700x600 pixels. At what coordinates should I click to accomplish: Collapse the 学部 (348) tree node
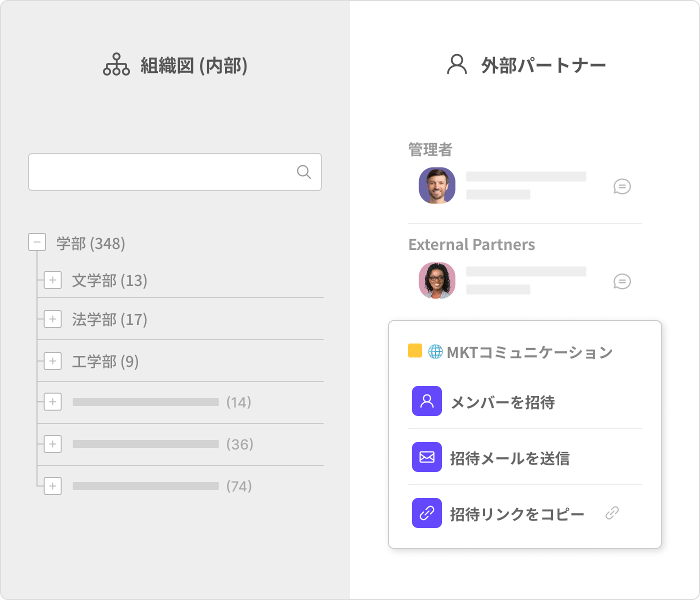click(37, 242)
